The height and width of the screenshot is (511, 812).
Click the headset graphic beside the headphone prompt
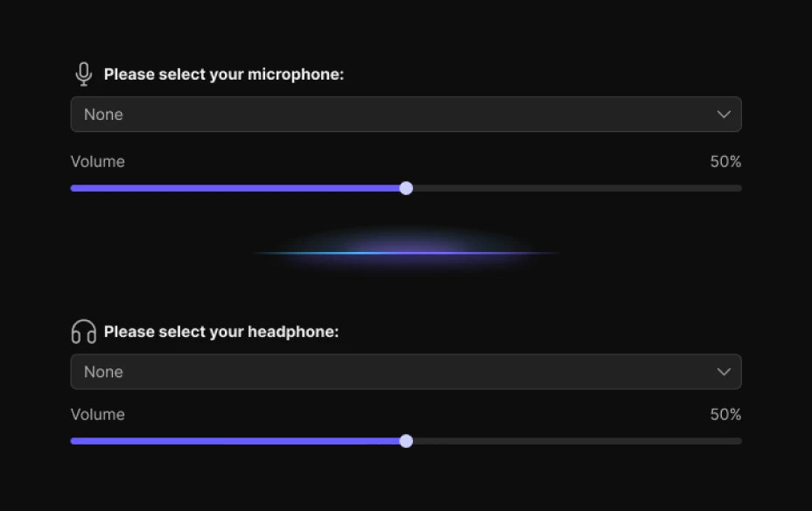tap(82, 331)
